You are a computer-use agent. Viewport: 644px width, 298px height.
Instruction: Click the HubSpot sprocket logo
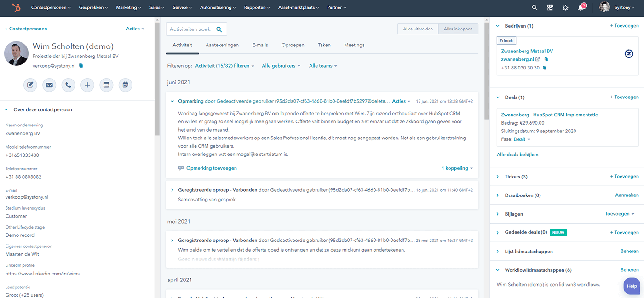[x=16, y=7]
